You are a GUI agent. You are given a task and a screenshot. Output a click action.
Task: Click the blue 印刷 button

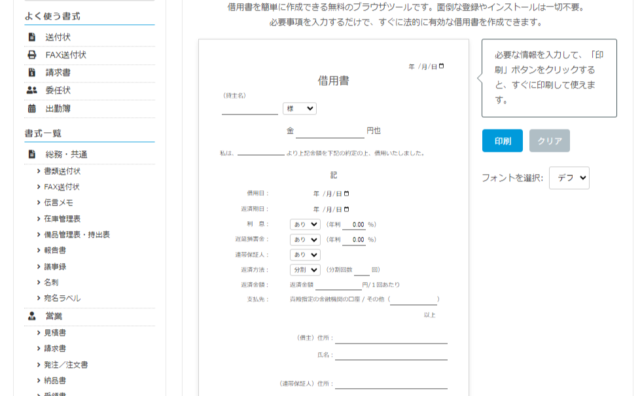click(502, 141)
